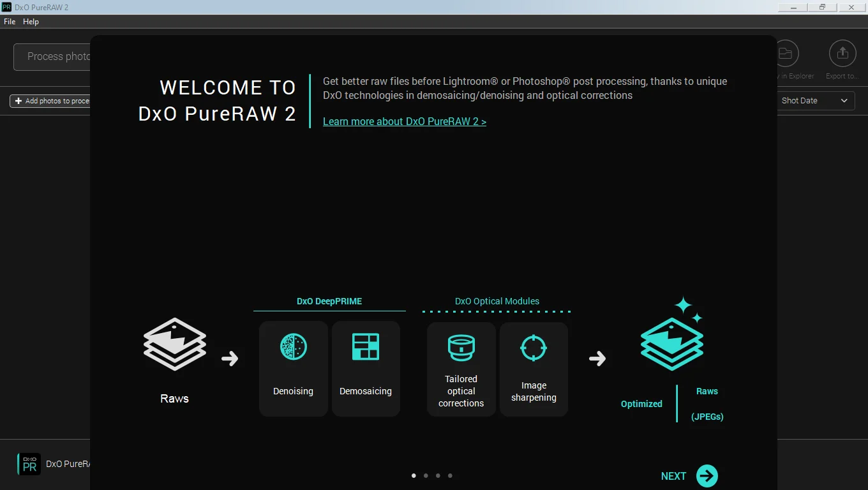This screenshot has width=868, height=490.
Task: Click the Demosaicing grid icon
Action: tap(366, 346)
